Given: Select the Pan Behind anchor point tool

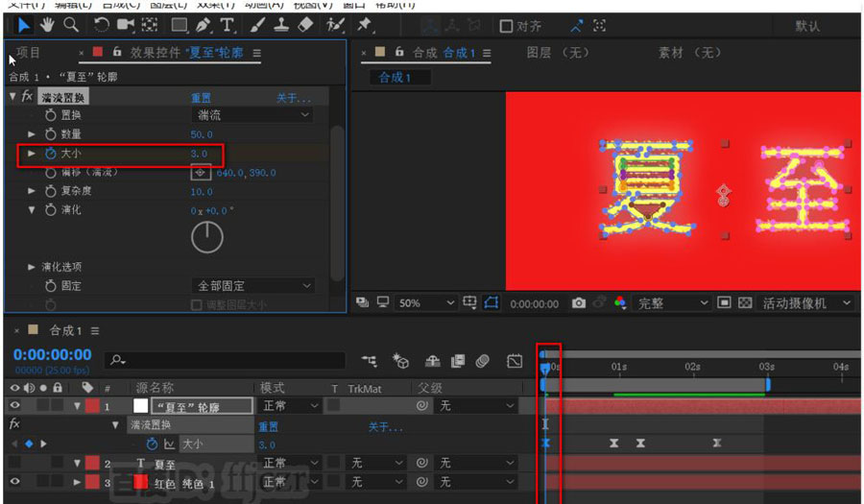Looking at the screenshot, I should click(150, 25).
